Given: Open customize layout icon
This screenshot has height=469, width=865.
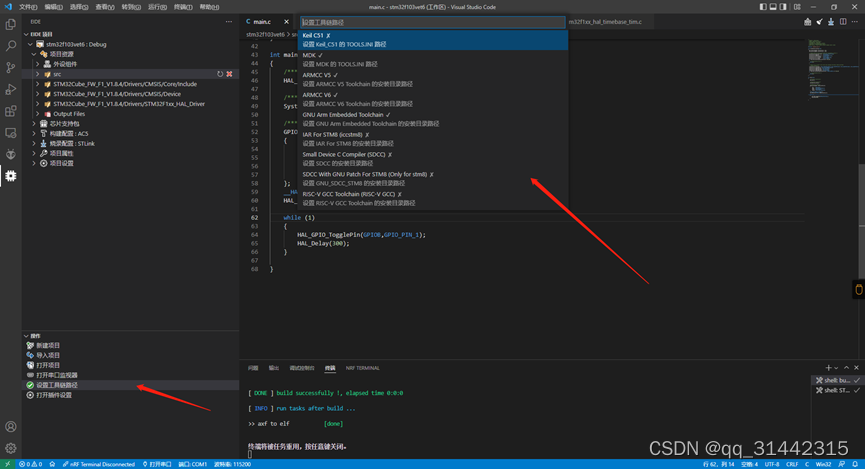Looking at the screenshot, I should [x=797, y=7].
